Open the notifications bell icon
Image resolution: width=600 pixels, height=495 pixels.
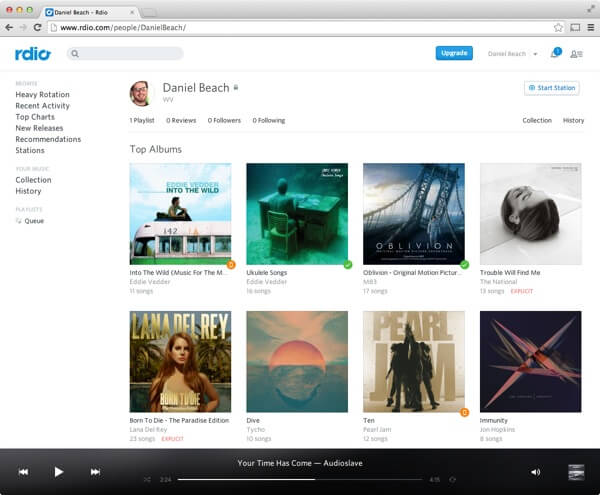click(x=555, y=53)
